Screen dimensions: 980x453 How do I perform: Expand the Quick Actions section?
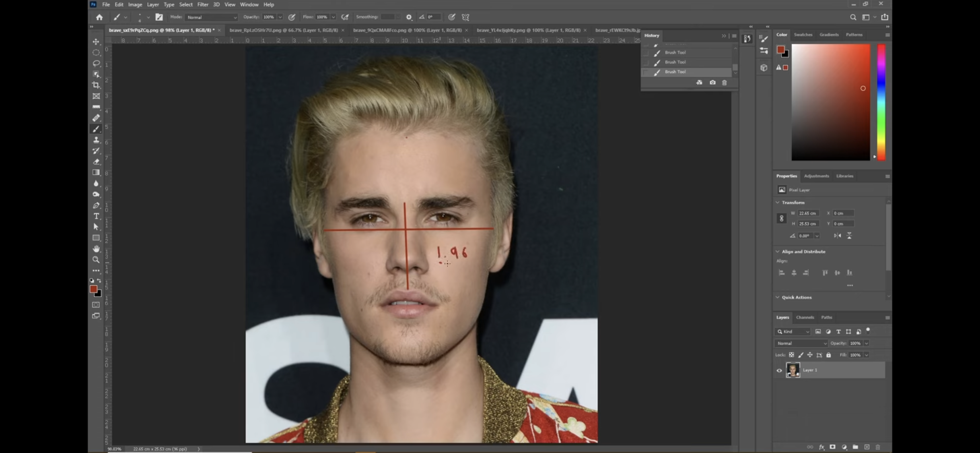point(778,298)
